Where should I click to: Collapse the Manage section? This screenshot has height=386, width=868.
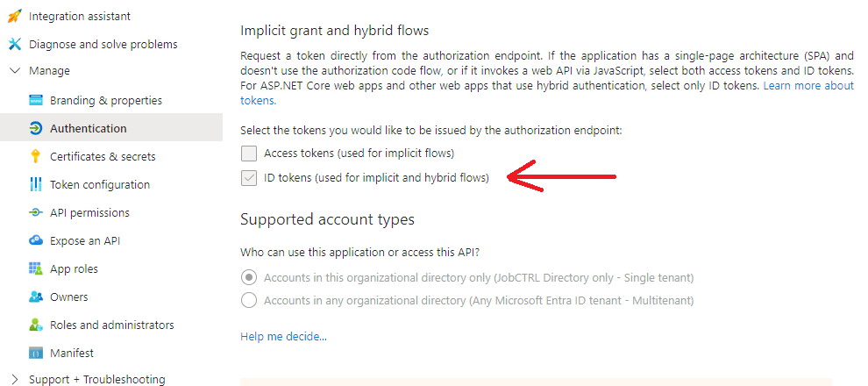(15, 71)
